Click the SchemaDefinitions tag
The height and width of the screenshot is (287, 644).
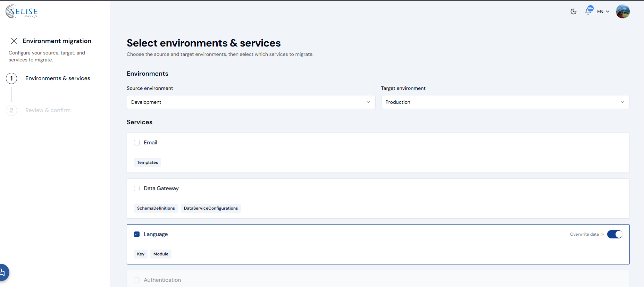pos(156,208)
